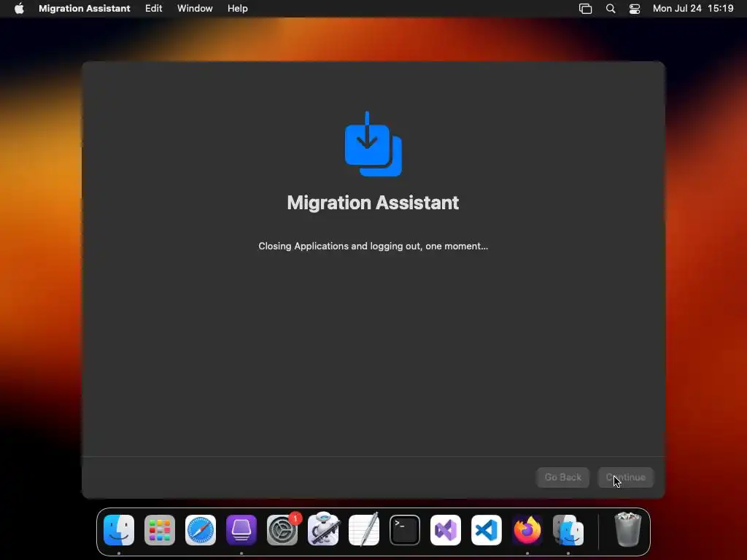Open Visual Studio purple icon in Dock
Viewport: 747px width, 560px height.
pos(446,530)
